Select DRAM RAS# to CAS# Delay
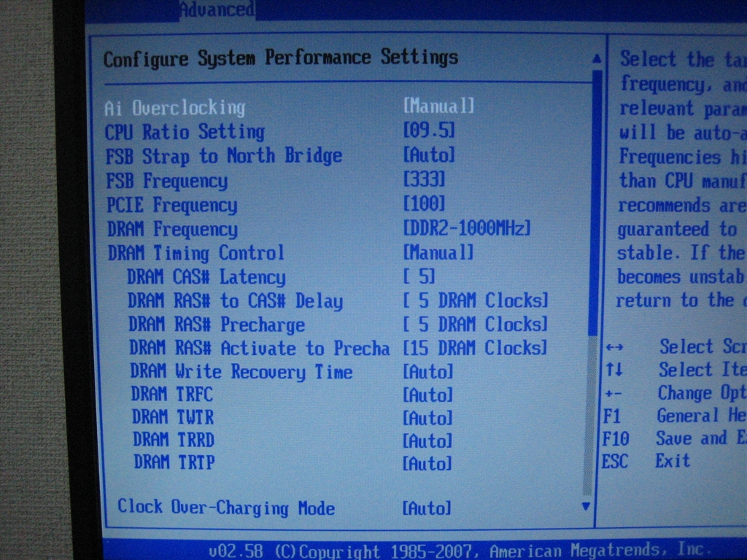This screenshot has height=560, width=747. [236, 301]
